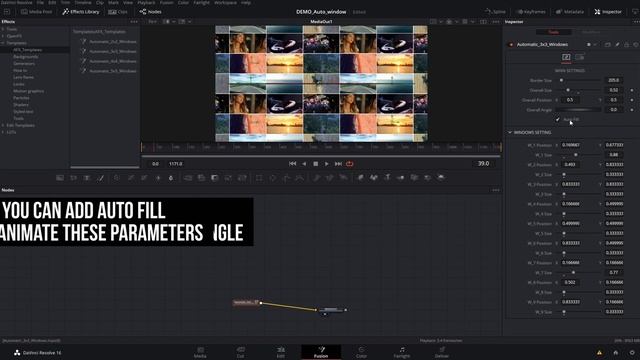Toggle keyframe diamond for Overall Size
Viewport: 640px width, 360px height.
click(x=632, y=90)
